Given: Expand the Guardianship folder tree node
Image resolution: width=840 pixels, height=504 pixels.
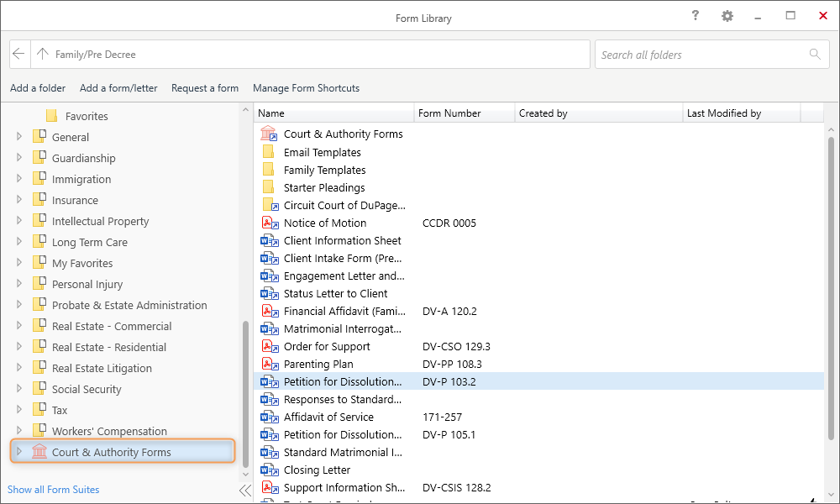Looking at the screenshot, I should 19,158.
